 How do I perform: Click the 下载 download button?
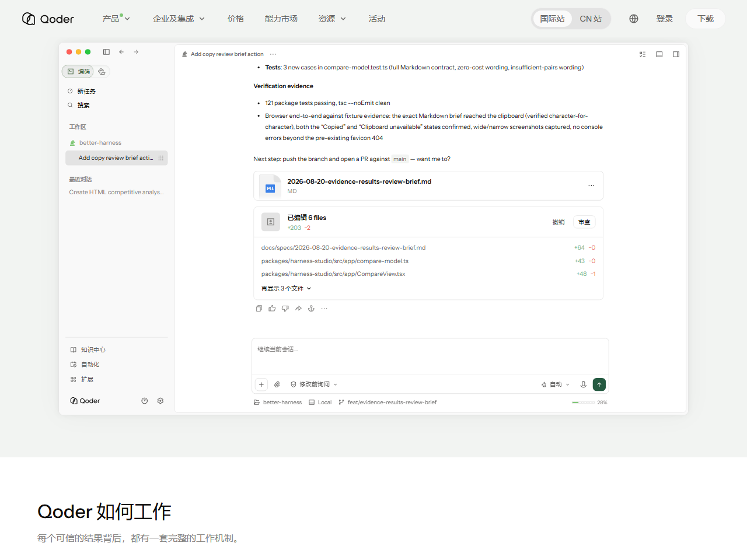(706, 19)
